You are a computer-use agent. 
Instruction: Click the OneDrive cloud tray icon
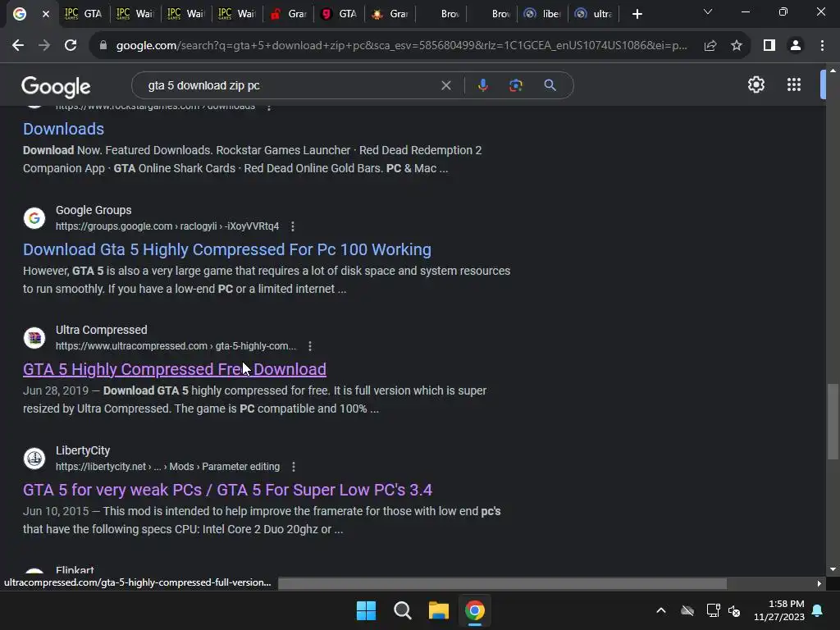coord(687,610)
